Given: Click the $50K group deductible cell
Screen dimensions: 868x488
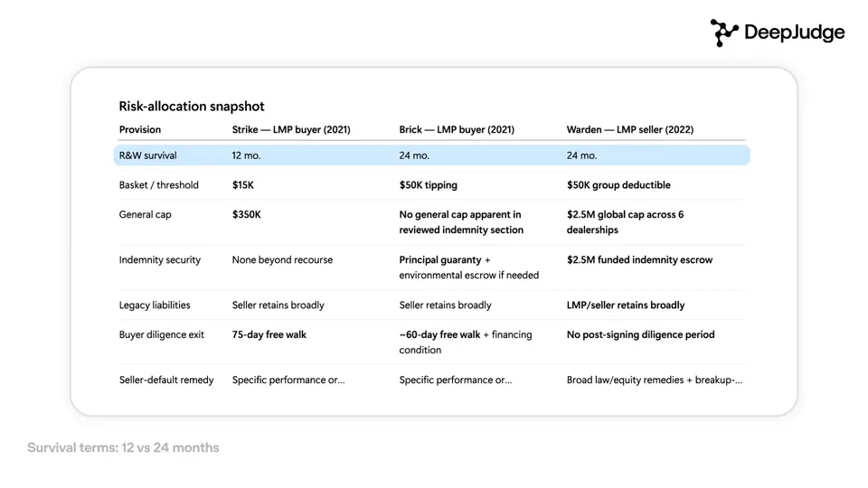Looking at the screenshot, I should pyautogui.click(x=618, y=184).
